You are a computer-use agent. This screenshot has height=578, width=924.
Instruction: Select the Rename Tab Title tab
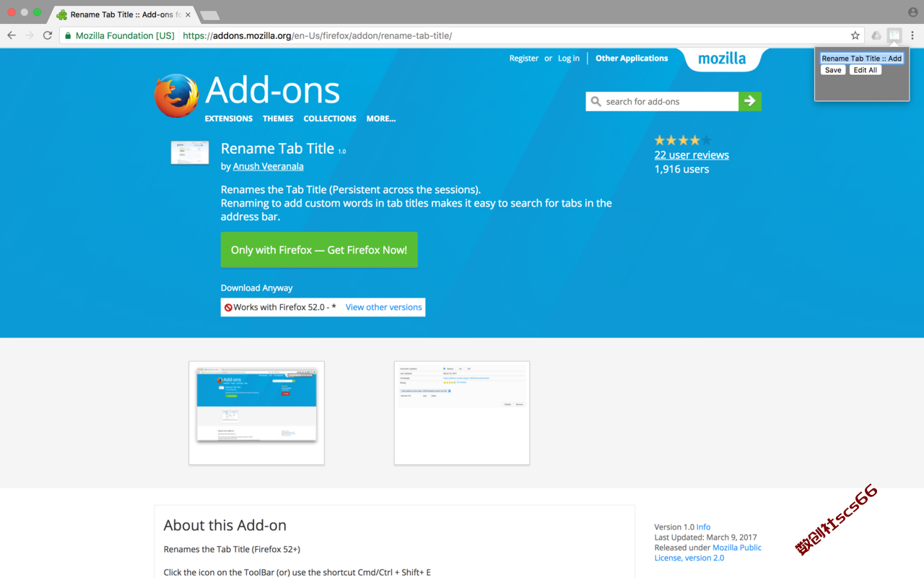[x=123, y=14]
